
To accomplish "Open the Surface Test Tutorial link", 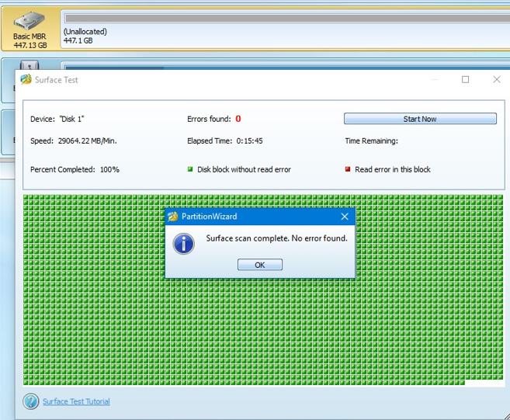I will pos(76,401).
